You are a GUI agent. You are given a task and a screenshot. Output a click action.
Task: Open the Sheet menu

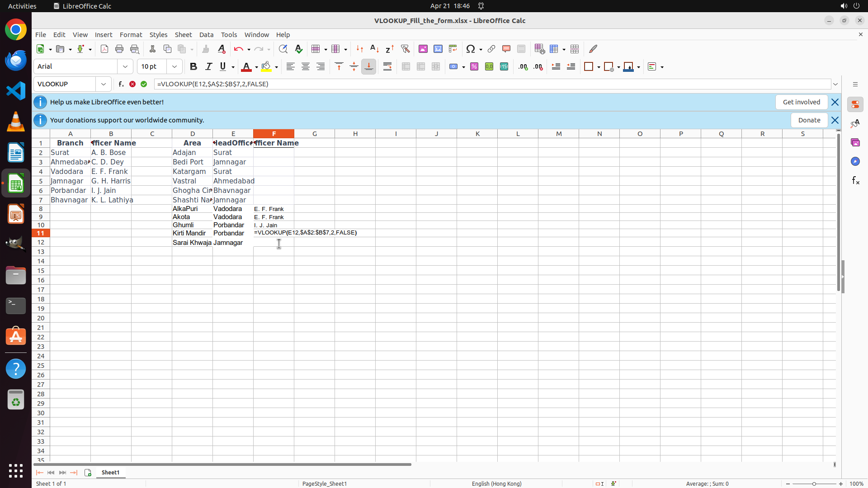coord(183,35)
